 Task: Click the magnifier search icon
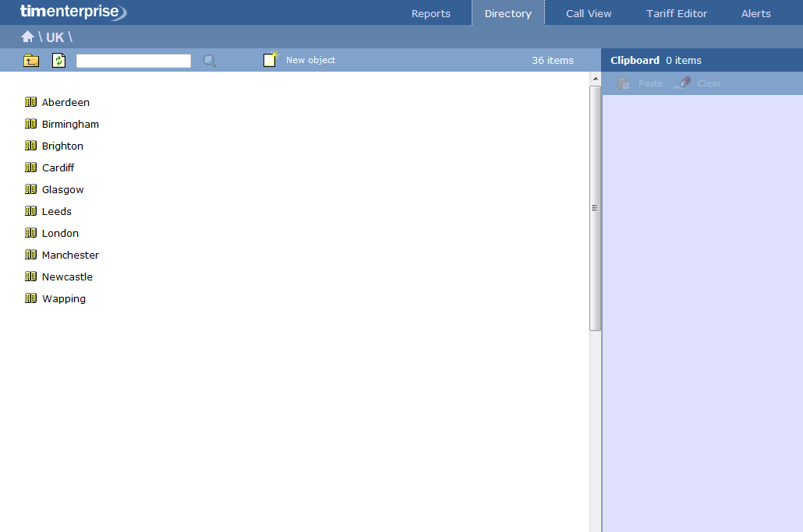click(210, 61)
